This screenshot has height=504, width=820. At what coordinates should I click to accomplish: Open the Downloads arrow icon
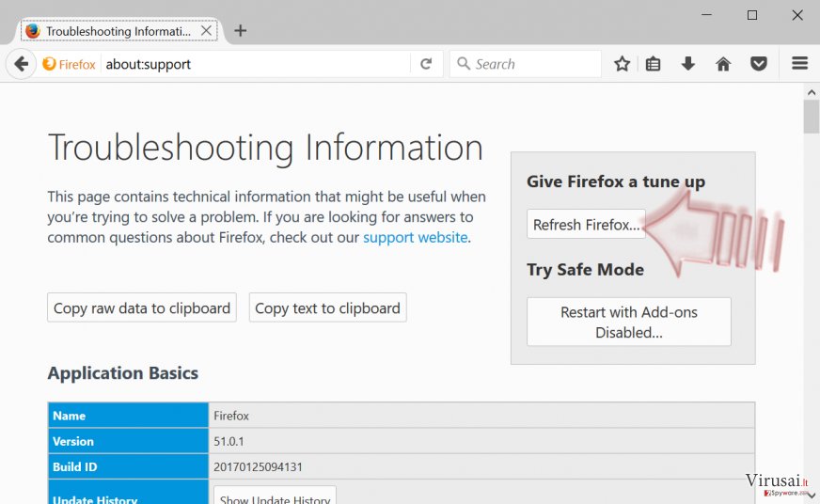(x=688, y=64)
